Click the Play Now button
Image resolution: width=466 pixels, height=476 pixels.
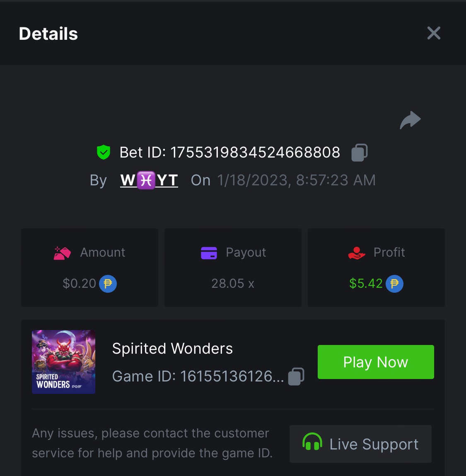[x=376, y=362]
